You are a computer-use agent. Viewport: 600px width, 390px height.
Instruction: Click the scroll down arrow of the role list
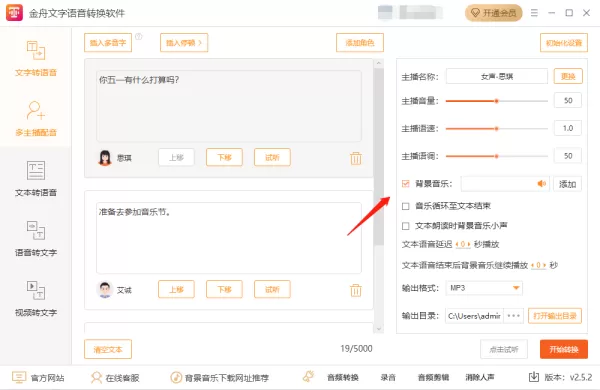(x=379, y=328)
